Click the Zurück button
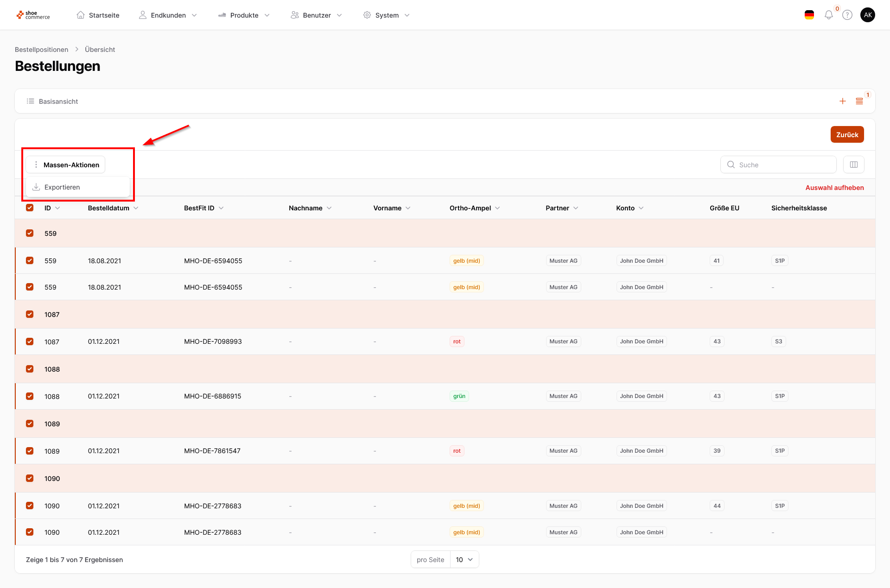The height and width of the screenshot is (588, 890). [846, 134]
